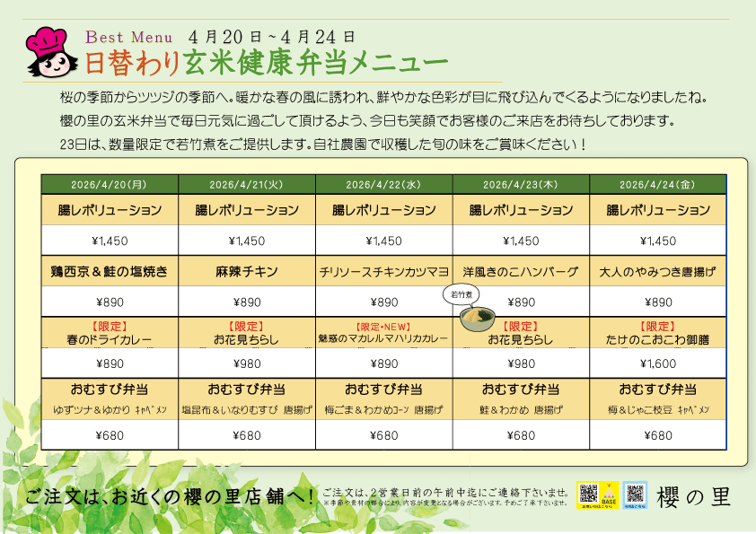Select the 2026/4/20(月) column header
The image size is (756, 534).
tap(110, 185)
